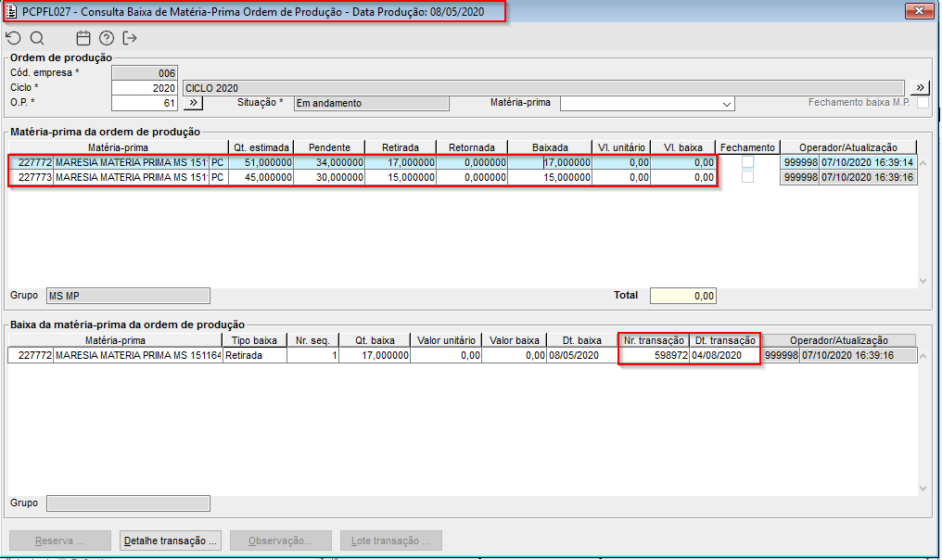Screen dimensions: 942x560
Task: Click the empty lower Grupo field
Action: 128,503
